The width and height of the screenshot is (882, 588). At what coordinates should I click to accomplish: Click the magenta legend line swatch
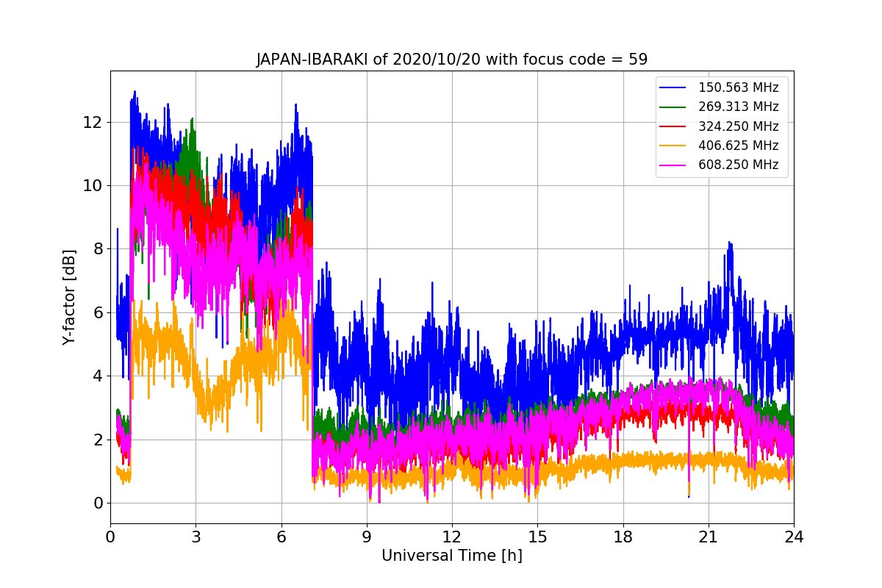[x=673, y=165]
